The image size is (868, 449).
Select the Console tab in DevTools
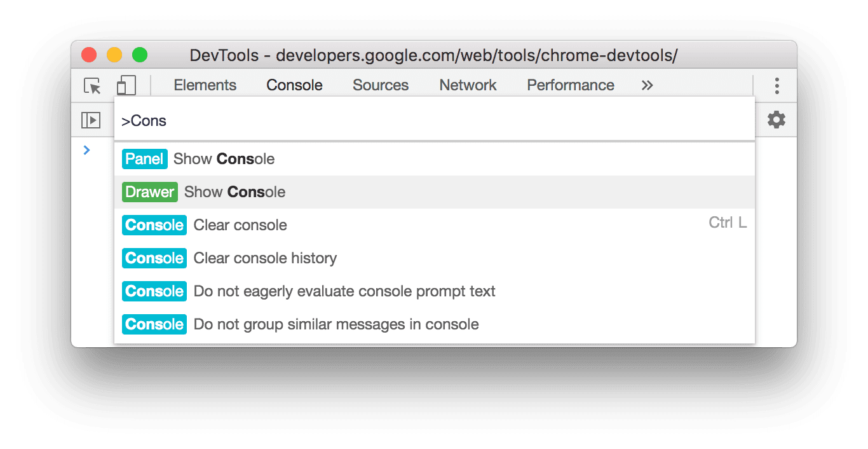coord(294,85)
